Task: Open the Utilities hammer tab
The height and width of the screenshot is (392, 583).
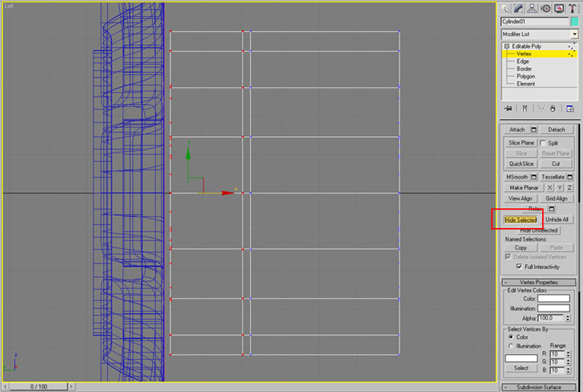Action: click(572, 8)
